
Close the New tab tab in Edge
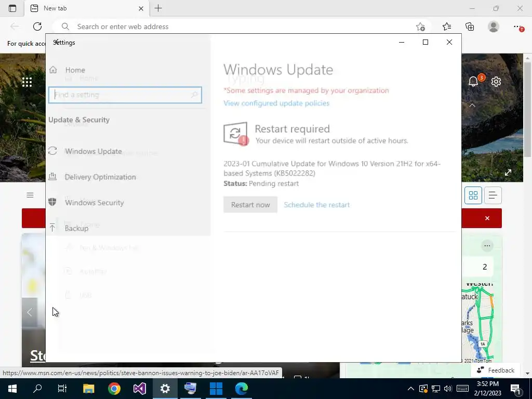pyautogui.click(x=141, y=8)
